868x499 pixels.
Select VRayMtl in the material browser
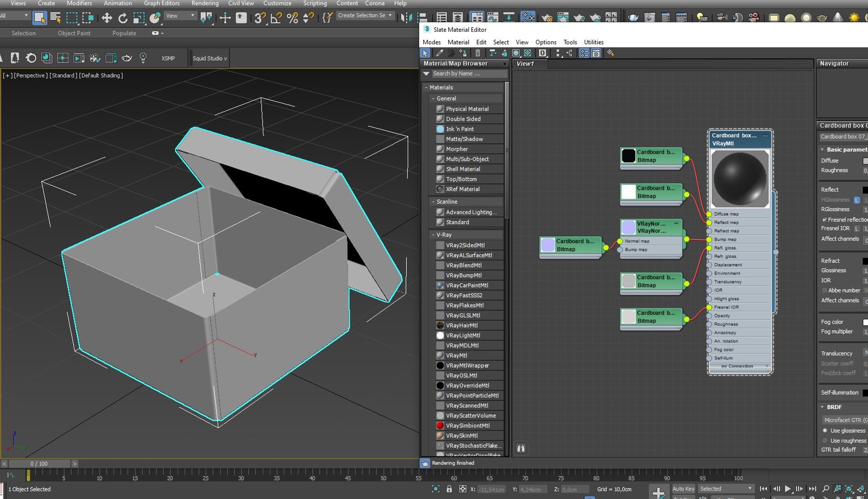click(x=456, y=356)
